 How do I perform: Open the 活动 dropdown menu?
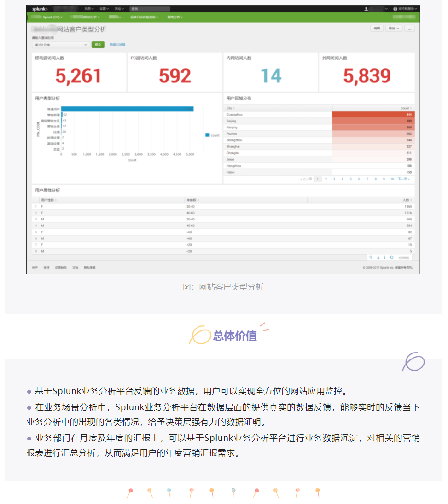119,9
